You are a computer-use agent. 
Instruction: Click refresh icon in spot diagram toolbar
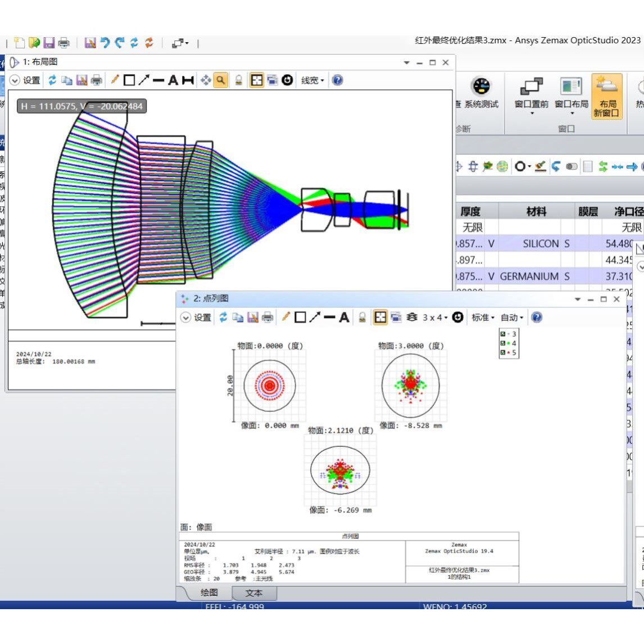(x=223, y=317)
